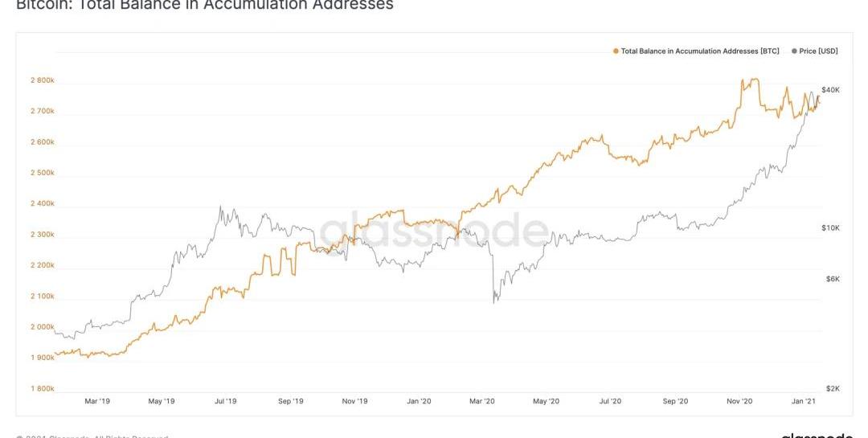Screen dimensions: 868x438
Task: Click the 2 800k y-axis label
Action: coord(43,80)
